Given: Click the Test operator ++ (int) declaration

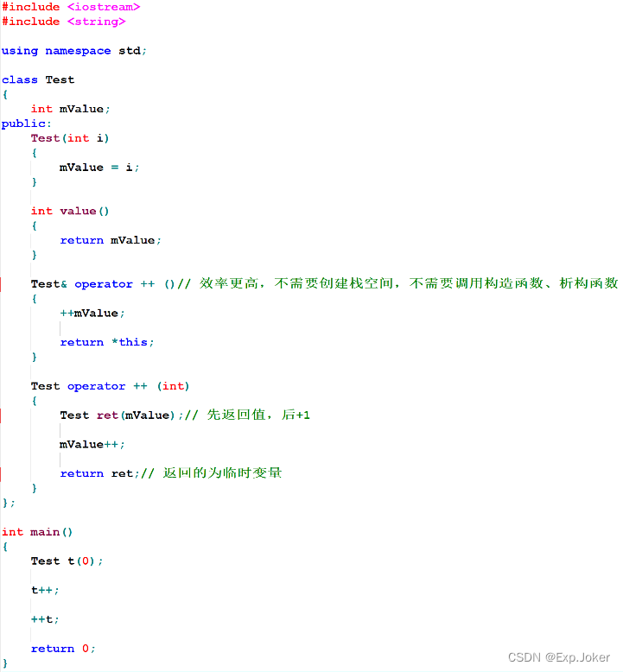Looking at the screenshot, I should tap(110, 386).
